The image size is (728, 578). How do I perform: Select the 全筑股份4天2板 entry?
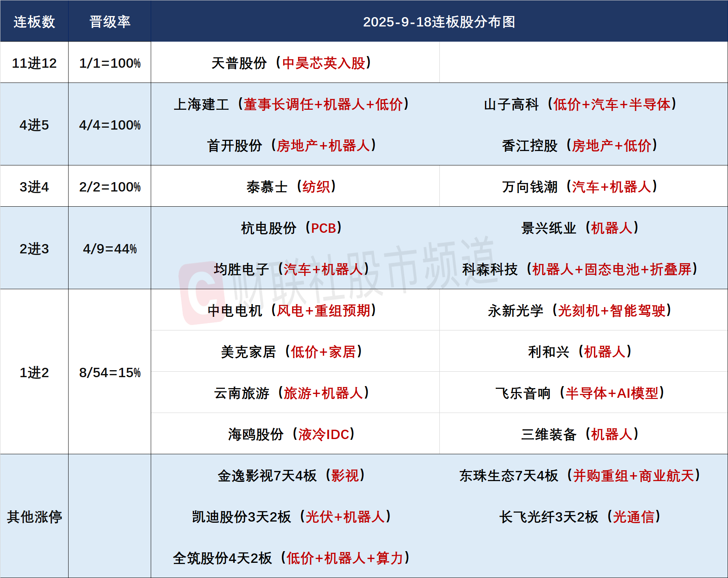coord(291,558)
